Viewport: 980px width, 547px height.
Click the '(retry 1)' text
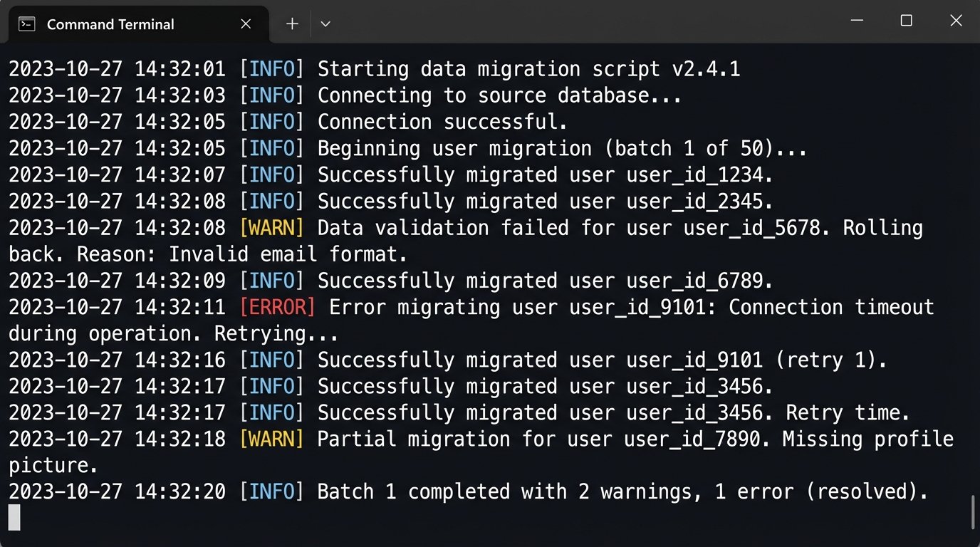tap(830, 360)
